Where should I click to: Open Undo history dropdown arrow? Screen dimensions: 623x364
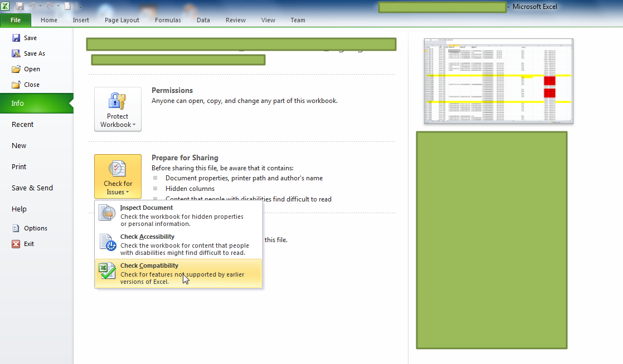point(40,6)
